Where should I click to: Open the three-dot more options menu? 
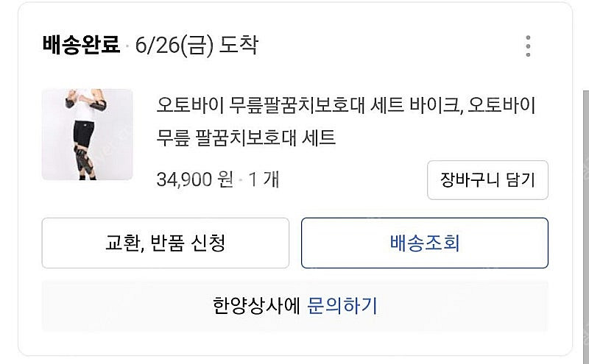click(x=528, y=46)
